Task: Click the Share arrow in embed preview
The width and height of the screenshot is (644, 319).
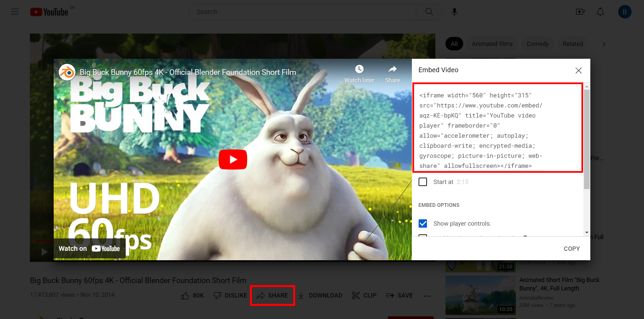Action: (392, 70)
